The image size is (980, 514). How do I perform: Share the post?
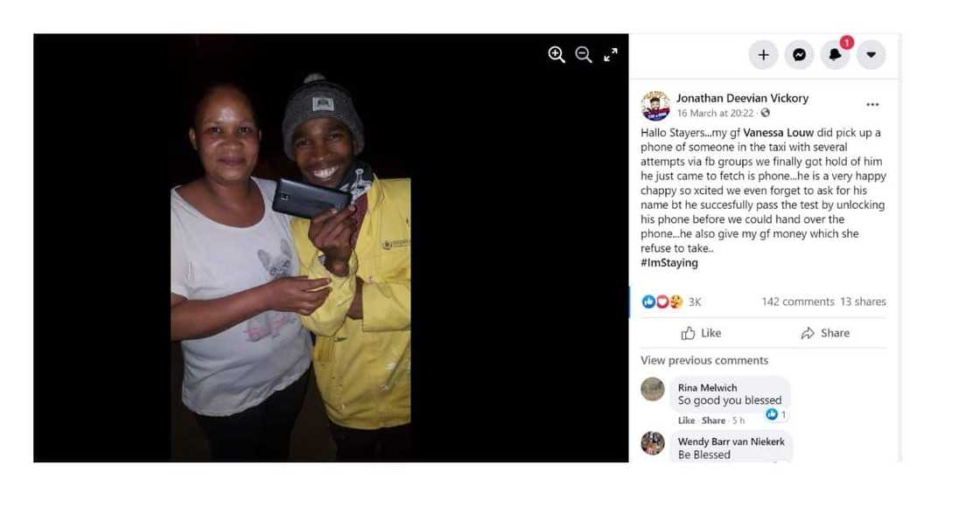pos(825,333)
